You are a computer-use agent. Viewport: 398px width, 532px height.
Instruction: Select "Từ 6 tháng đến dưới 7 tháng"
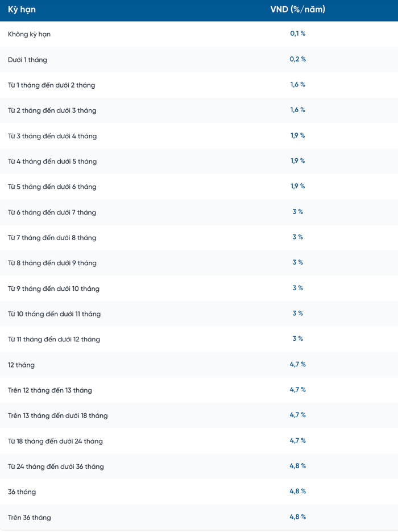tap(52, 212)
